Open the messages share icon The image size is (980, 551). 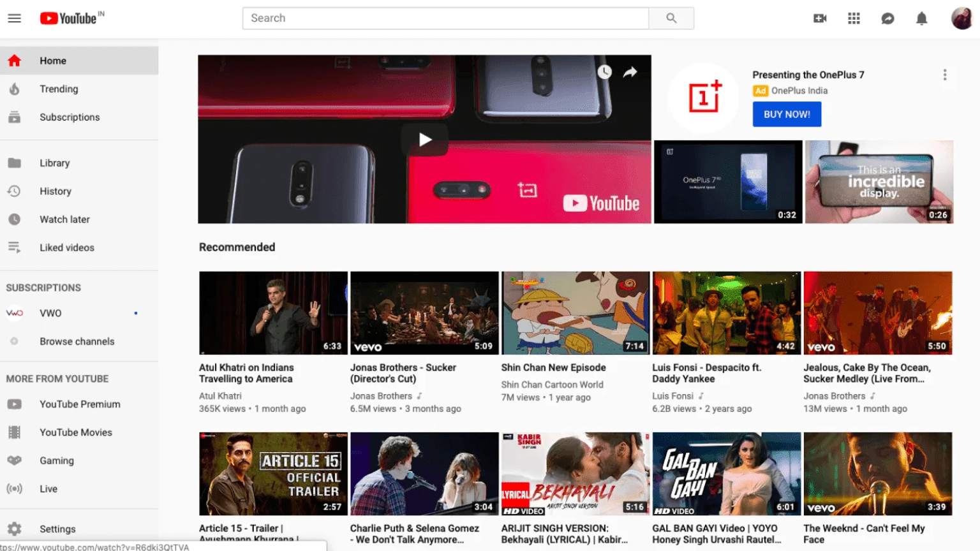[887, 18]
